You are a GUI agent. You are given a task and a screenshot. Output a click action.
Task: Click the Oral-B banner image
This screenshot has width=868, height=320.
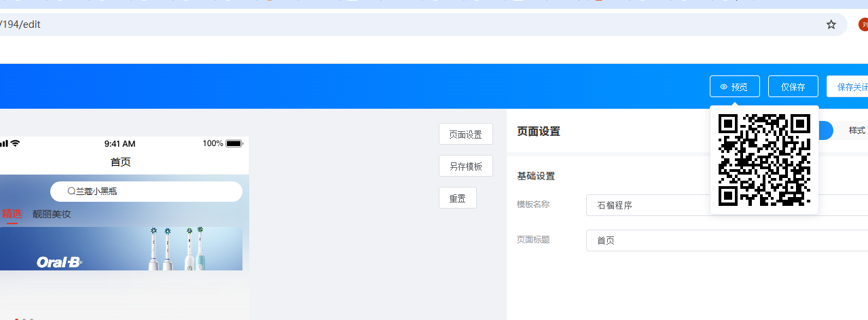[121, 249]
